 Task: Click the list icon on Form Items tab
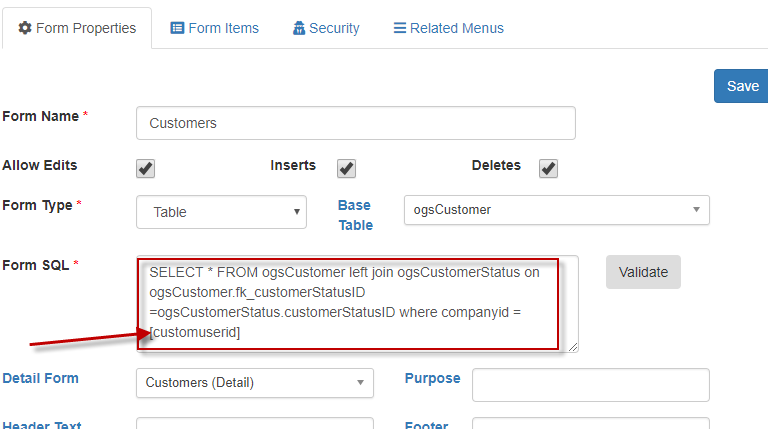[x=177, y=28]
